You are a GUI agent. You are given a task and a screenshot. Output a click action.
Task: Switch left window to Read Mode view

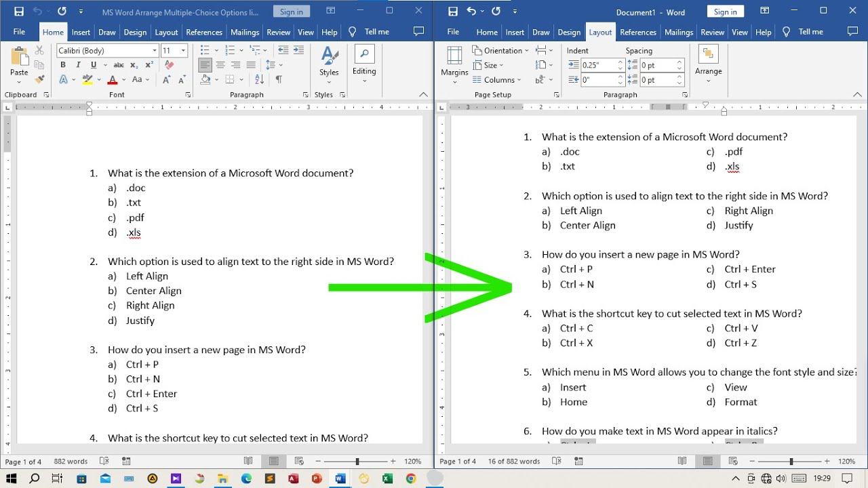[248, 461]
